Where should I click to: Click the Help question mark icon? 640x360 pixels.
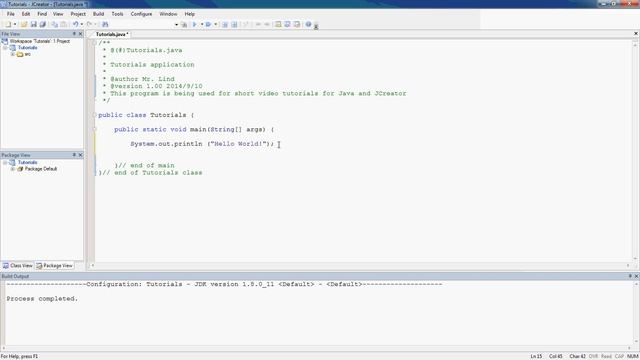click(x=309, y=24)
